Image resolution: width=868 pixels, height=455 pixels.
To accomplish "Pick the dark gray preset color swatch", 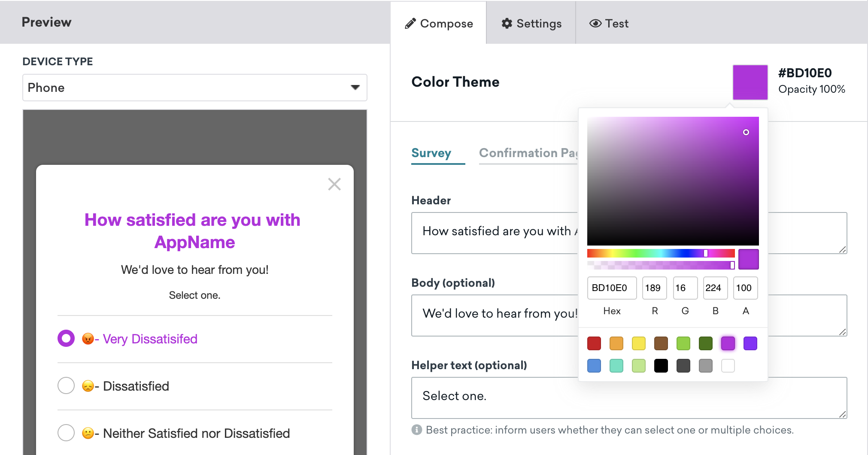I will point(683,366).
